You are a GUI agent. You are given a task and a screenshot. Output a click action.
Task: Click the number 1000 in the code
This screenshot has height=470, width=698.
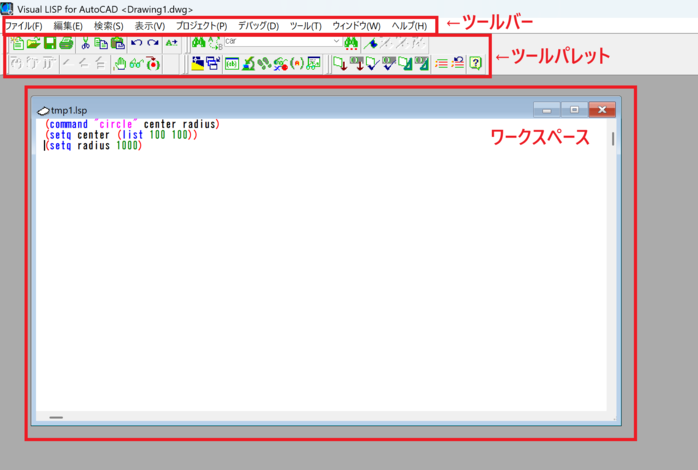coord(127,146)
